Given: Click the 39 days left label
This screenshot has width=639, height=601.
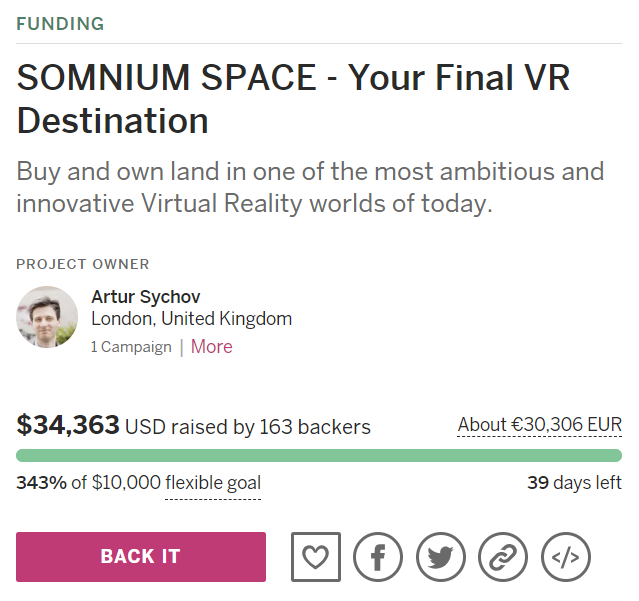Looking at the screenshot, I should (574, 484).
